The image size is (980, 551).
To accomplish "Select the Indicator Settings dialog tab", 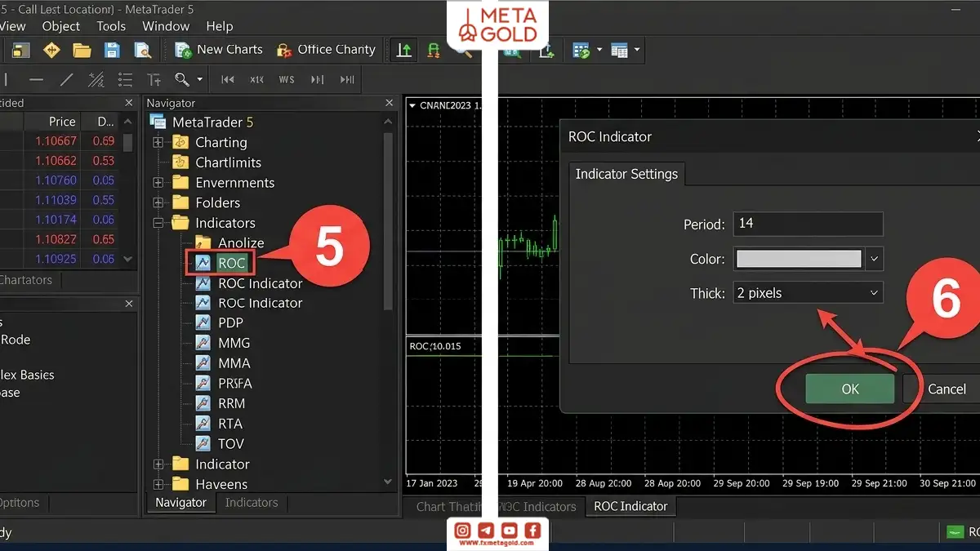I will click(x=626, y=174).
